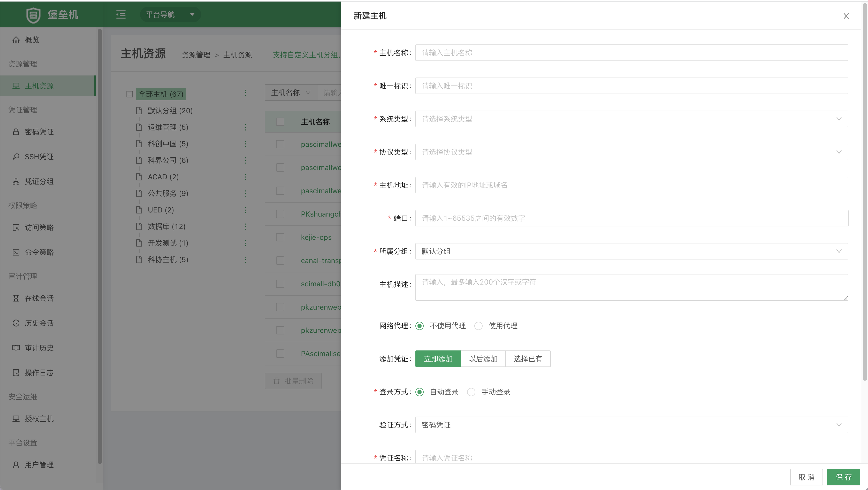Viewport: 868px width, 490px height.
Task: Close the 新建主机 drawer with X
Action: pyautogui.click(x=846, y=16)
